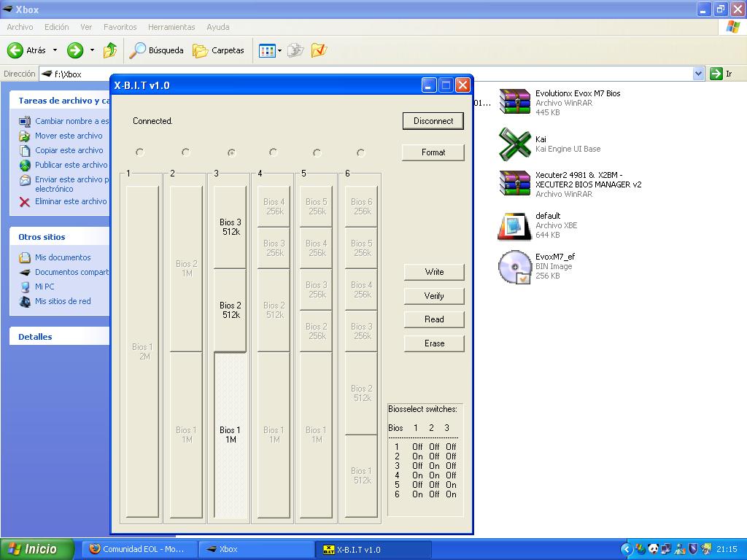Select the radio button above column 6

360,152
